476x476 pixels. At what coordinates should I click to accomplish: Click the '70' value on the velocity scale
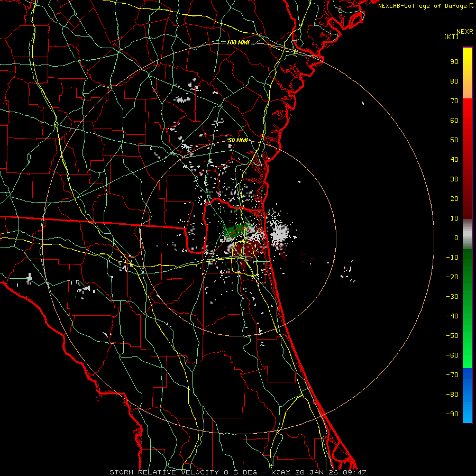(x=454, y=101)
